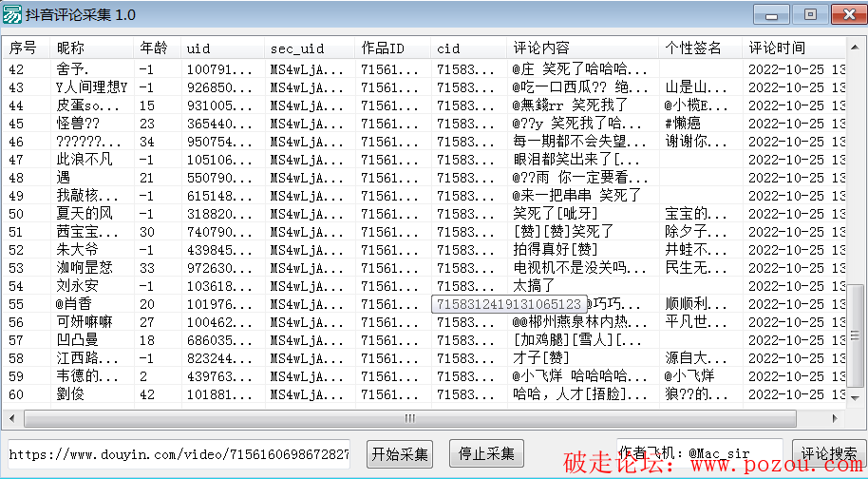Maximize the 抖音评论采集 window
The width and height of the screenshot is (868, 479).
810,14
